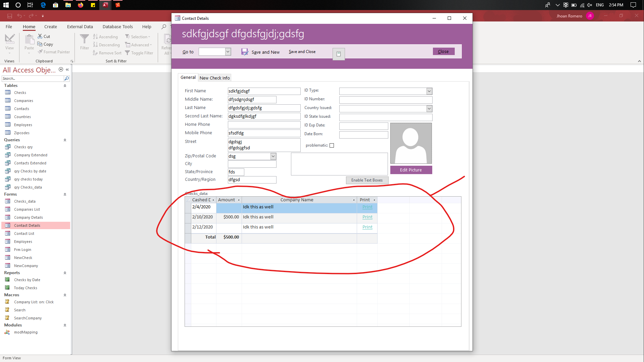Open the File menu tab

point(9,27)
